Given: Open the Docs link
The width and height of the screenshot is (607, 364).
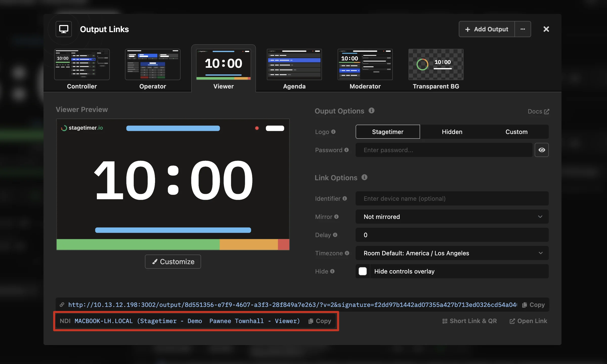Looking at the screenshot, I should [538, 111].
